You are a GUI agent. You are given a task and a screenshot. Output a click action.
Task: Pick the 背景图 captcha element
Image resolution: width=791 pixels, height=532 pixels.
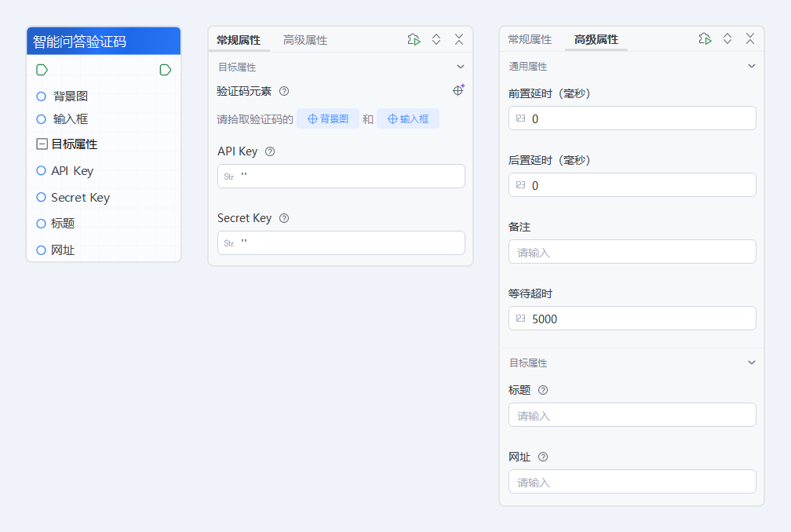click(x=328, y=119)
